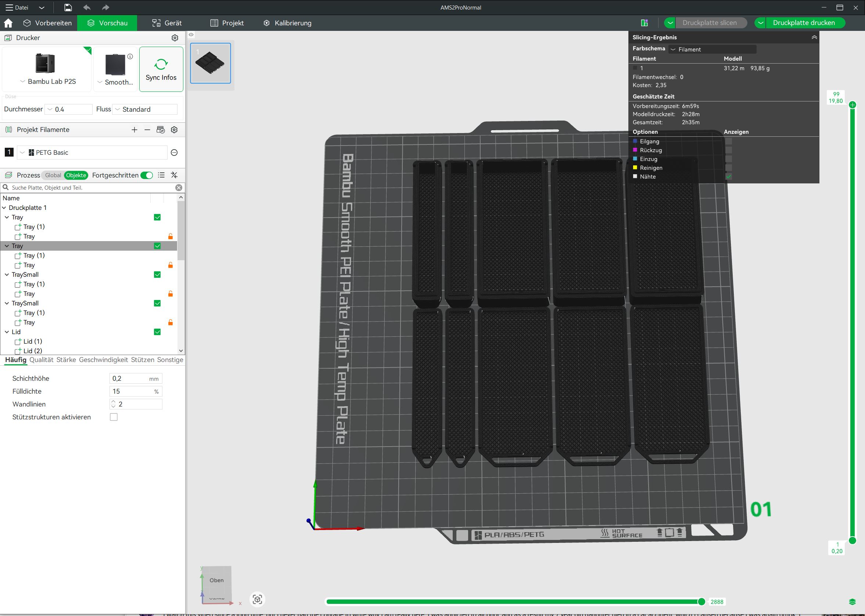
Task: Uncheck the TraySmall printable checkbox
Action: pos(157,275)
